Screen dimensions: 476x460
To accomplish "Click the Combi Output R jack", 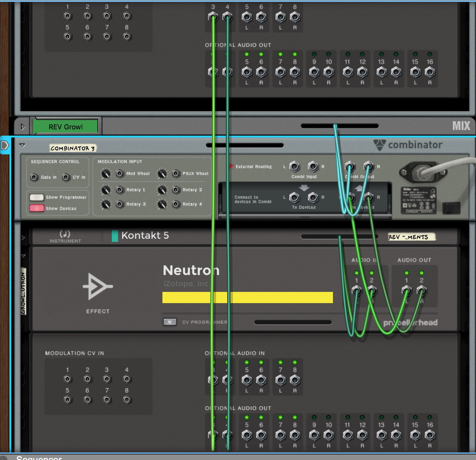I will [x=369, y=167].
